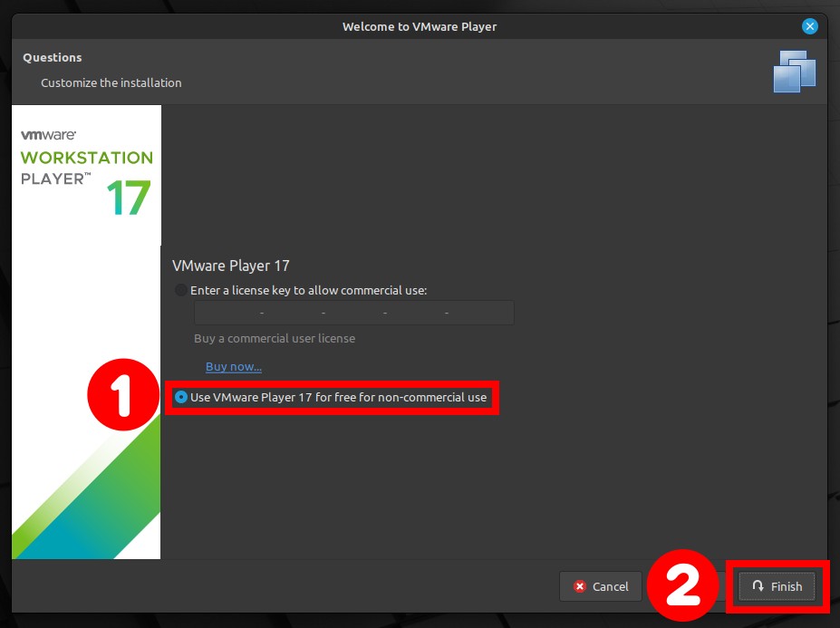The height and width of the screenshot is (628, 840).
Task: Open the Buy now link
Action: (x=234, y=366)
